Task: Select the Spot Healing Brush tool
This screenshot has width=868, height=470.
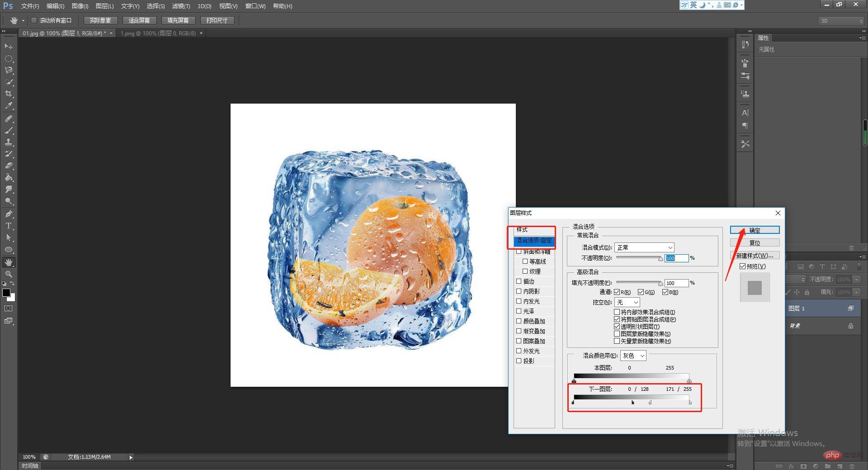Action: click(x=9, y=119)
